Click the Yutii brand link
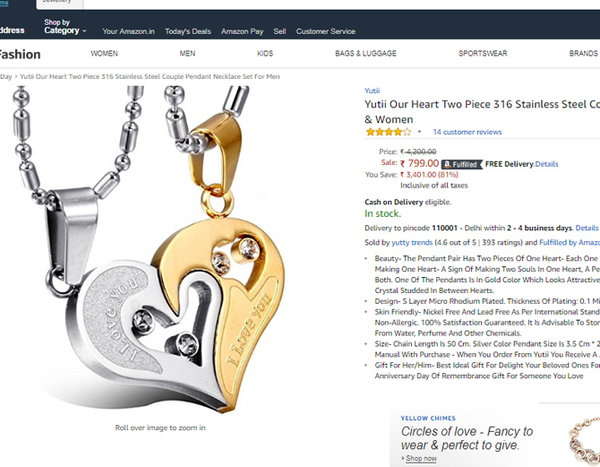The image size is (600, 467). coord(372,91)
